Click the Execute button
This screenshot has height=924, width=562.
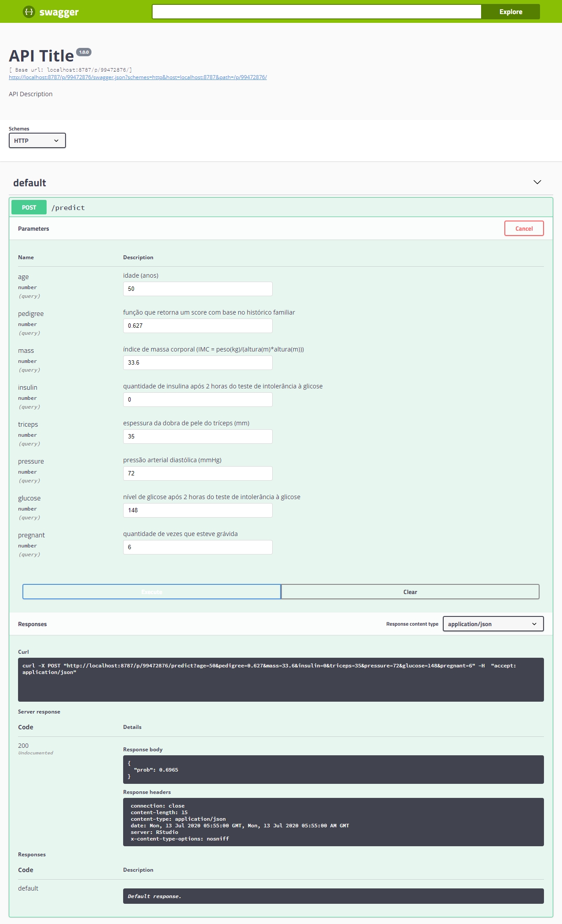[152, 592]
